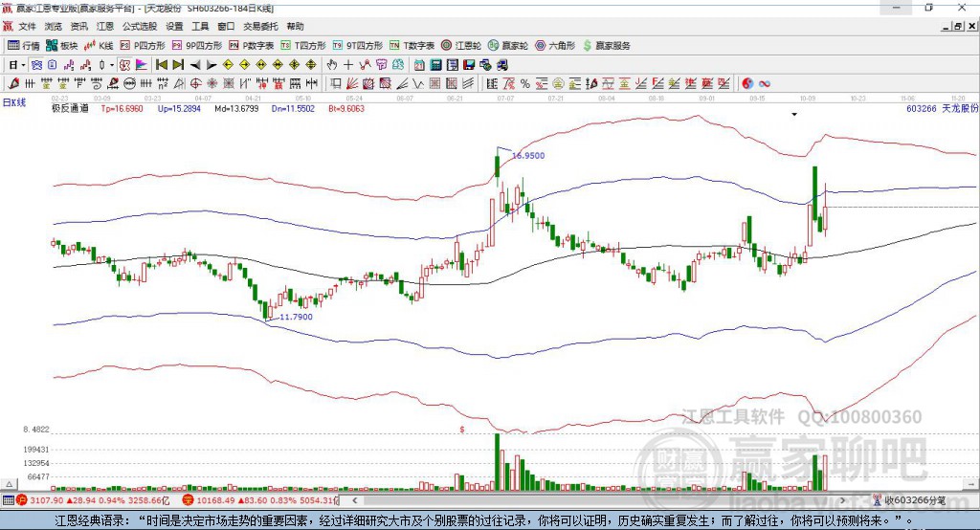Select the percent % line tool

[525, 83]
